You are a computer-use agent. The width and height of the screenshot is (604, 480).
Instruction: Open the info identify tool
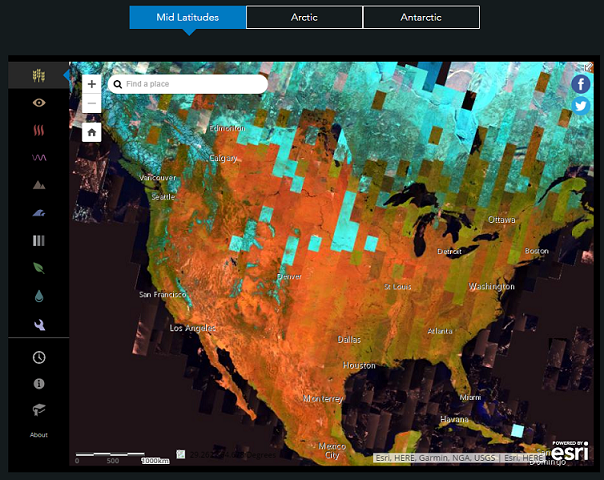[39, 384]
